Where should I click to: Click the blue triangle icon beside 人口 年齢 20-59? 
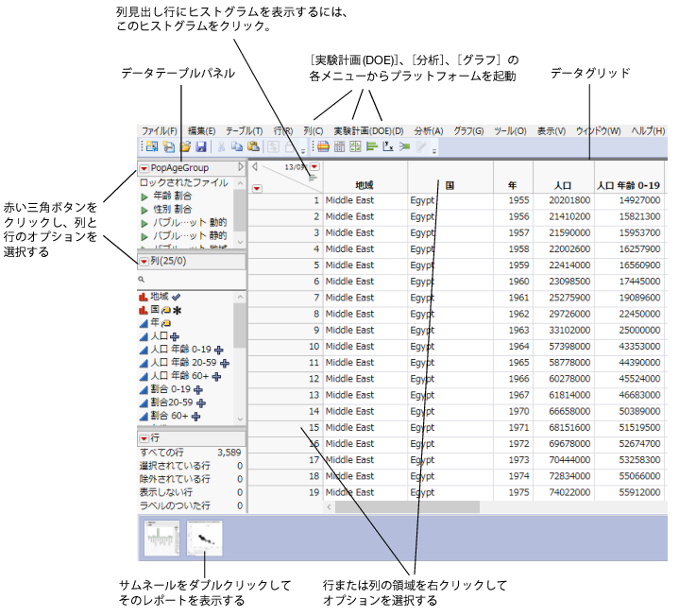tap(144, 364)
